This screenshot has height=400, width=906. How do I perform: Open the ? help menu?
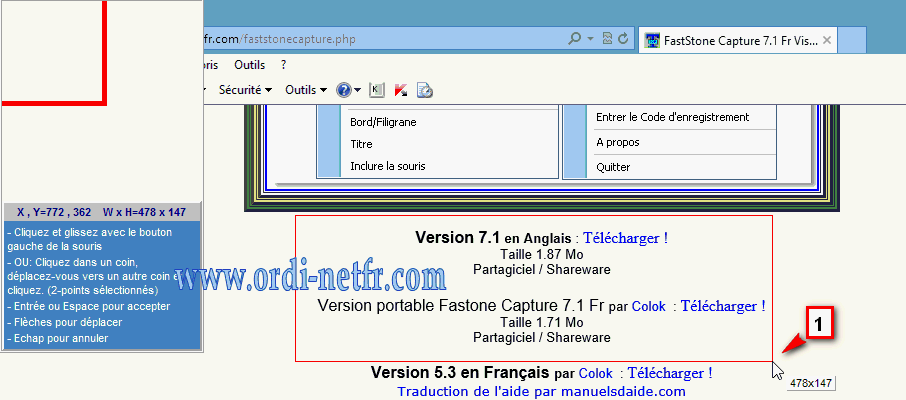(x=284, y=65)
